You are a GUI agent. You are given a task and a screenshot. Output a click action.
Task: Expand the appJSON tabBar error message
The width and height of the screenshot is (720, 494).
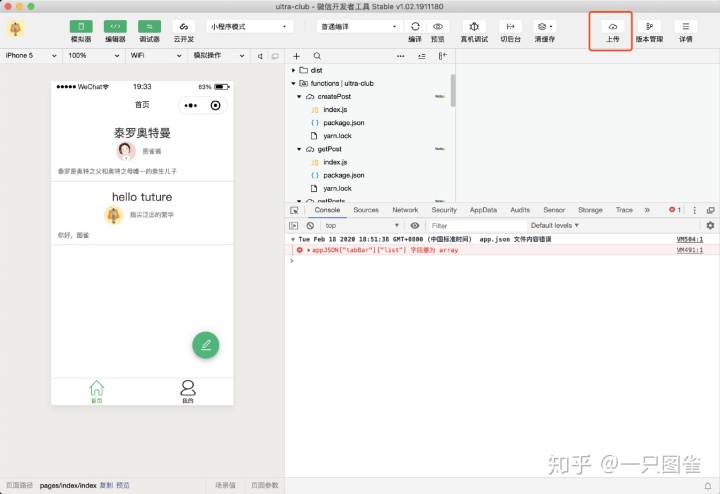click(309, 250)
